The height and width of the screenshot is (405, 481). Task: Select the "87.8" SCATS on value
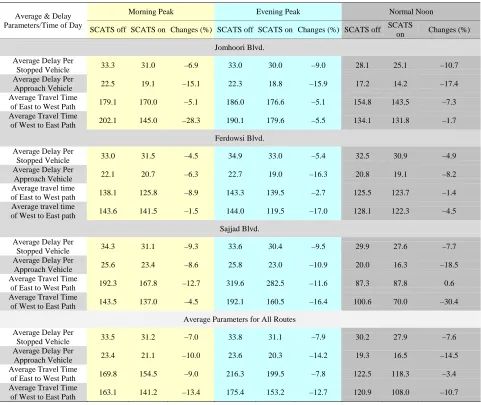(x=400, y=283)
